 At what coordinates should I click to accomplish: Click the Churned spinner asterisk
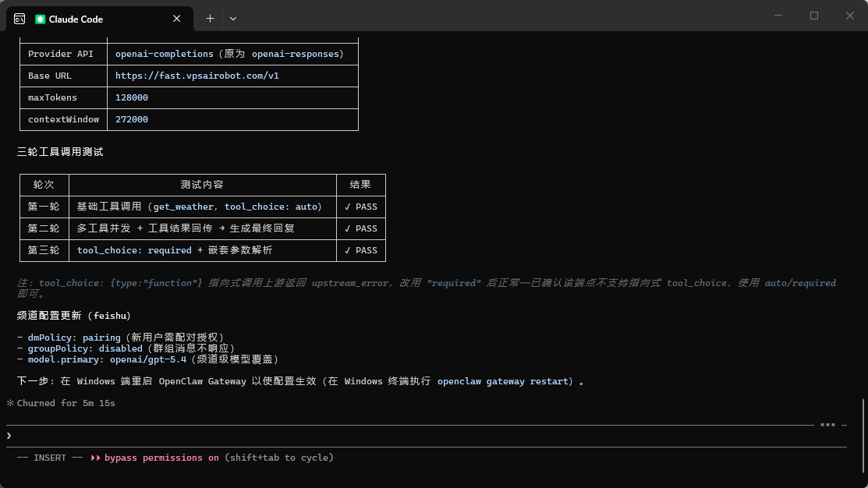pyautogui.click(x=9, y=403)
